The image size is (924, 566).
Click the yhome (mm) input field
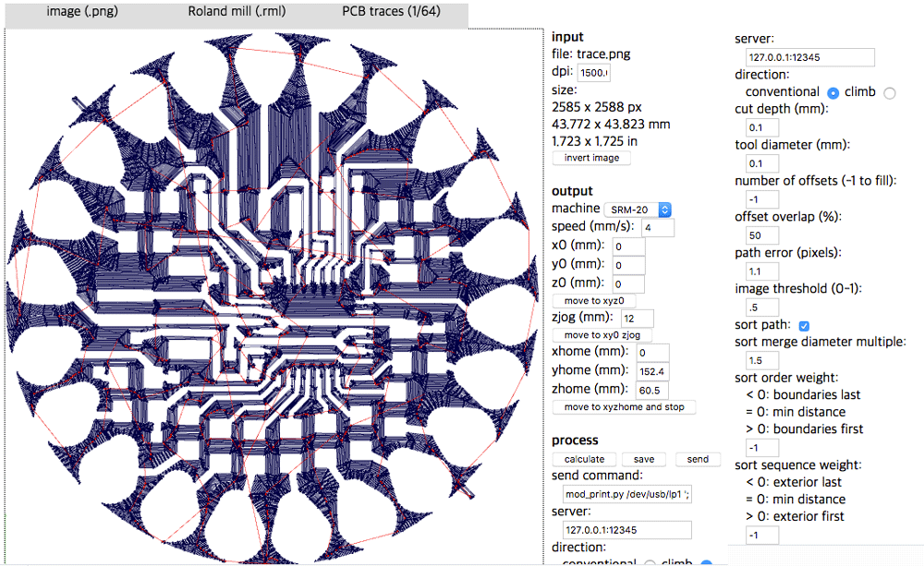coord(652,371)
